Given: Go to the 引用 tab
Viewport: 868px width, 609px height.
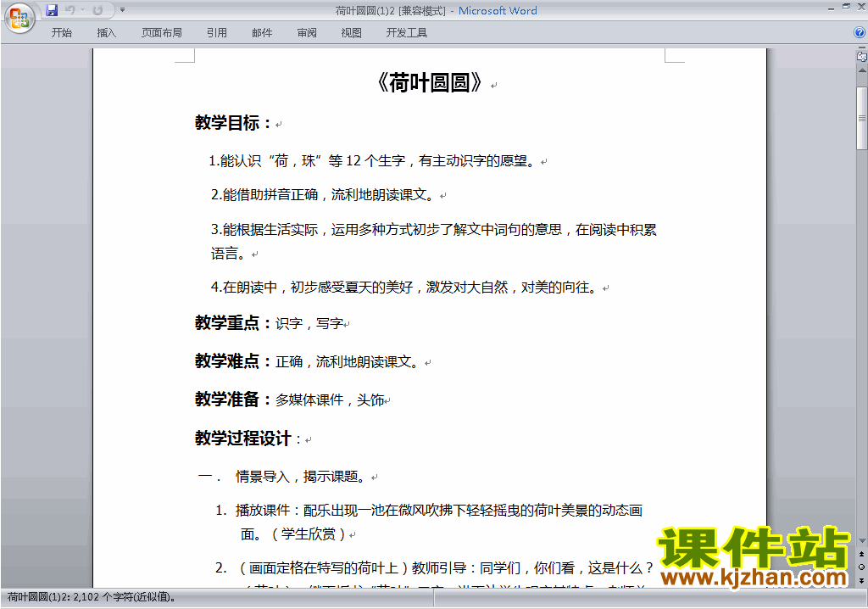Looking at the screenshot, I should point(217,33).
